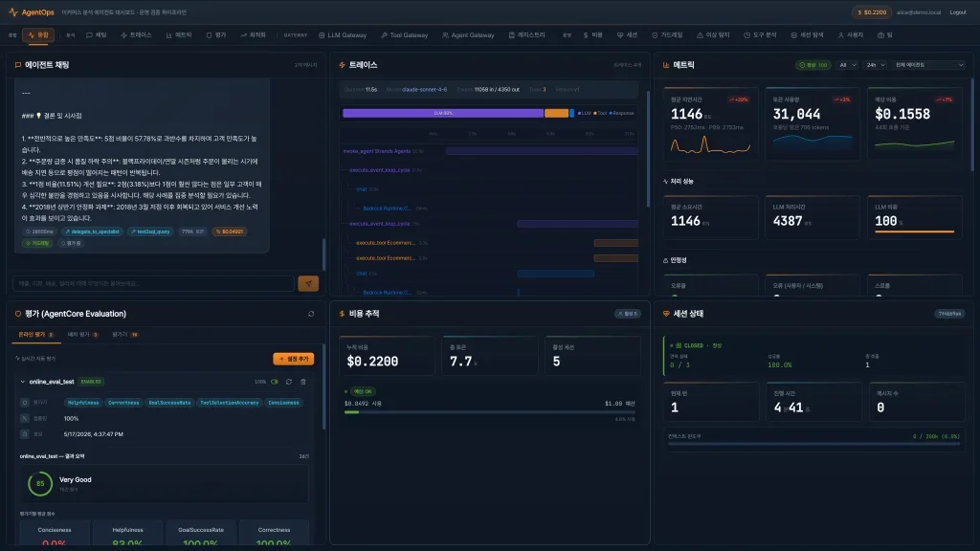
Task: Open the LLM Gateway nav icon
Action: coord(322,35)
